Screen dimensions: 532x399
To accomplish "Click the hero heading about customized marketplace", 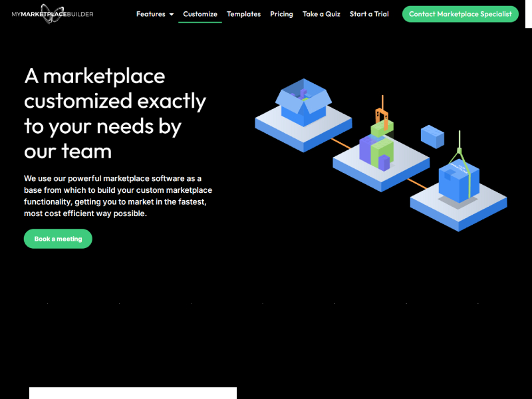I will tap(115, 113).
